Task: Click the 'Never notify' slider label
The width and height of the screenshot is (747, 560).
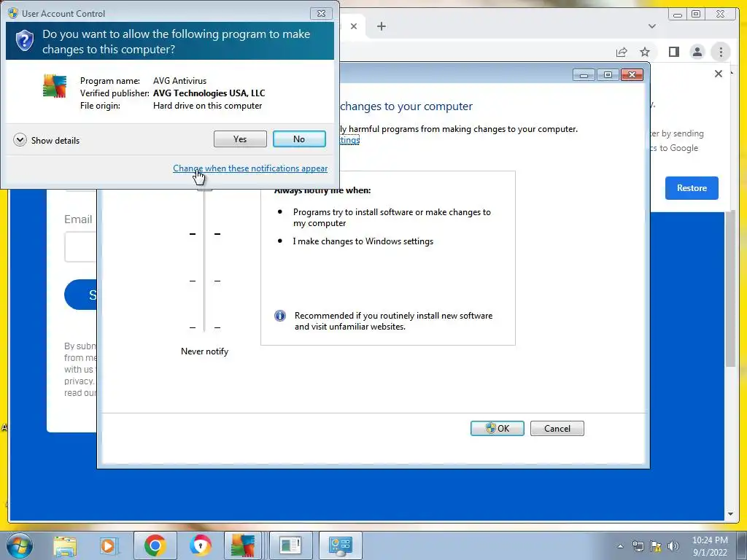Action: tap(204, 351)
